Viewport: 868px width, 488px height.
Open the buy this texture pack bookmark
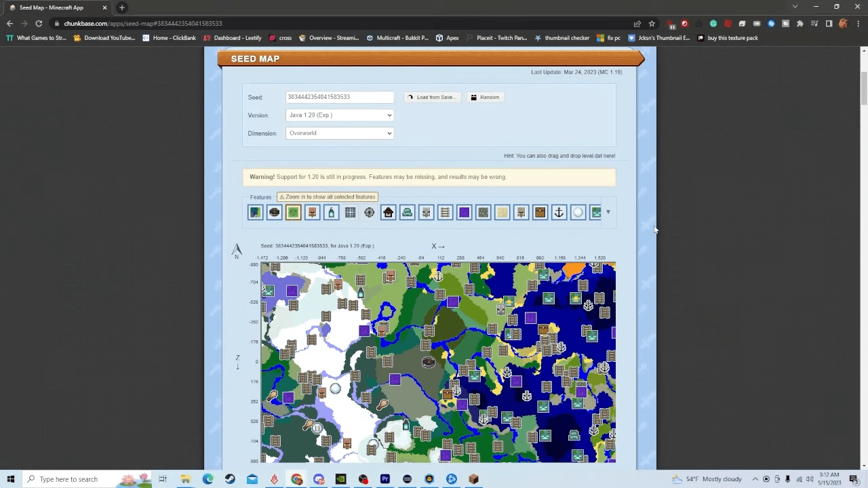point(726,38)
